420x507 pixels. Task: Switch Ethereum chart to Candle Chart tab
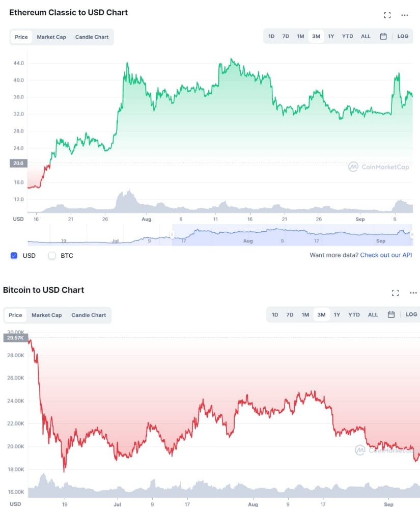tap(92, 37)
